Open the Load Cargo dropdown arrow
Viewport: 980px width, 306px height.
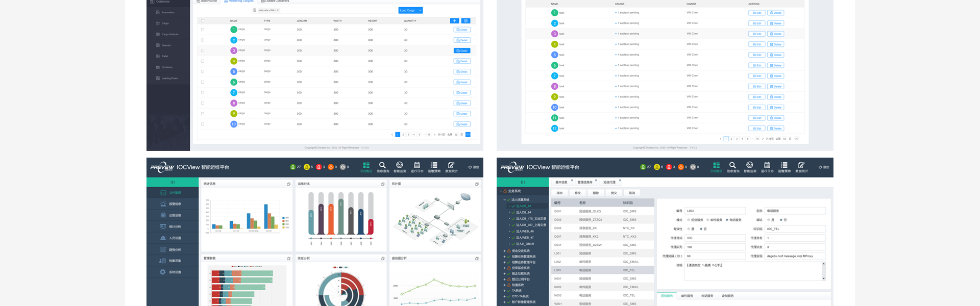coord(420,10)
